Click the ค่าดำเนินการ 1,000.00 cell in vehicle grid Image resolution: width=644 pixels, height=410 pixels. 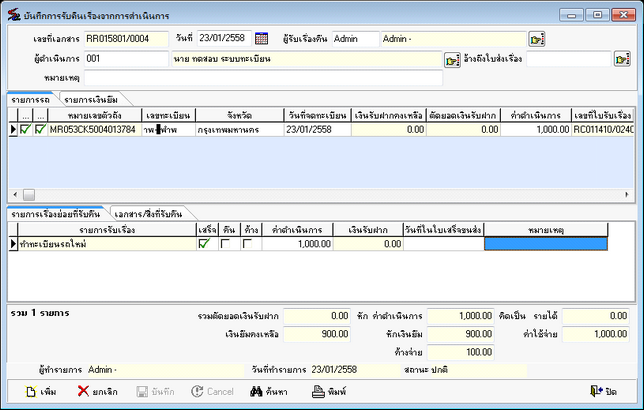536,129
